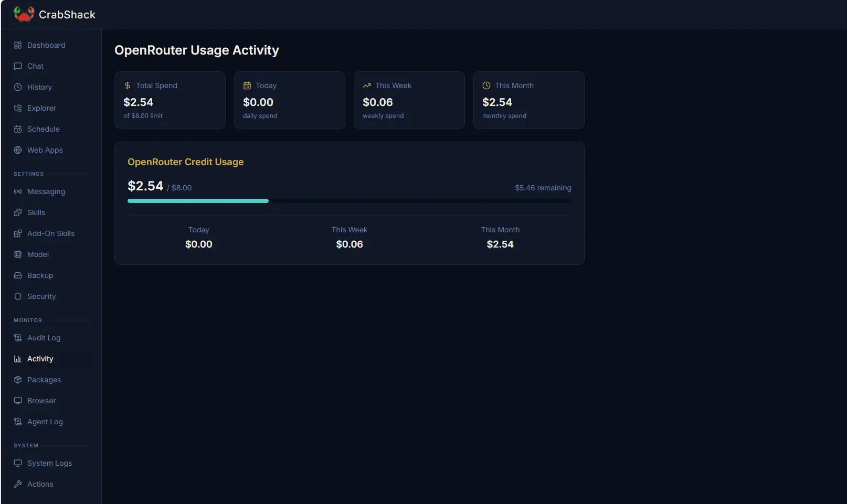Click the Chat speech bubble icon
The image size is (847, 504).
click(x=18, y=66)
